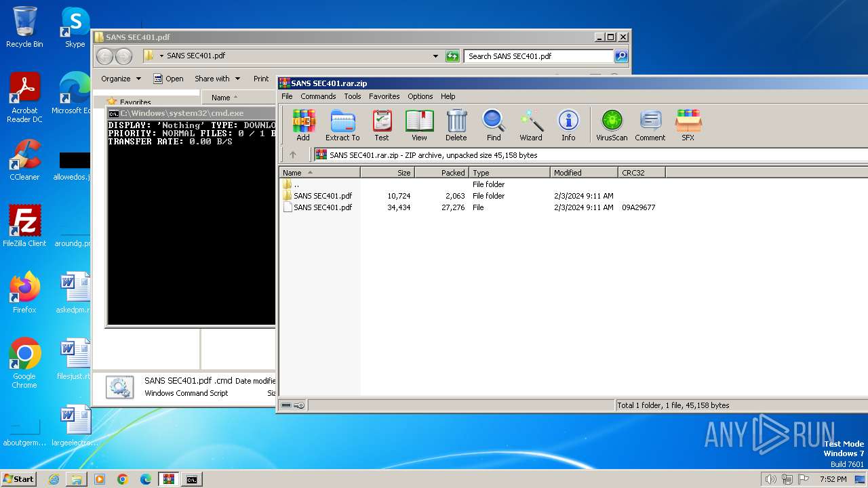Sort archive list by Name column
The height and width of the screenshot is (488, 868).
tap(319, 173)
